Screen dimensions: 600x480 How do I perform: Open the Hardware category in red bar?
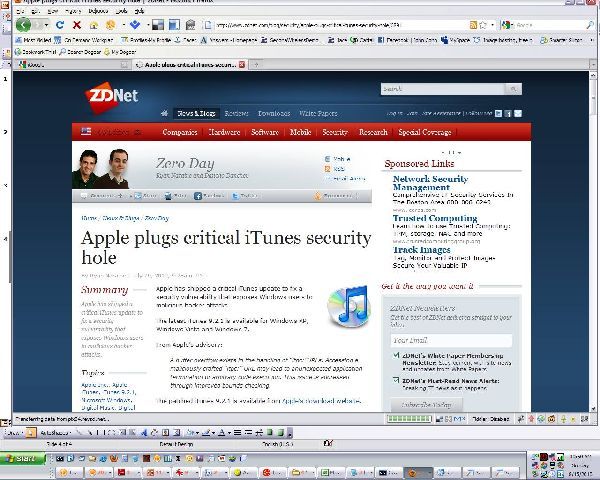[x=224, y=132]
